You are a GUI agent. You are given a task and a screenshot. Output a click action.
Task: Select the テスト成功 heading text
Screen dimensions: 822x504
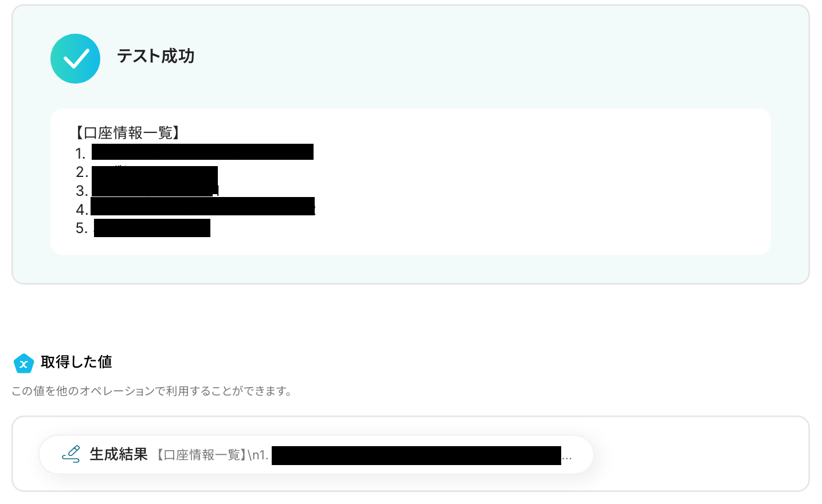click(x=155, y=56)
